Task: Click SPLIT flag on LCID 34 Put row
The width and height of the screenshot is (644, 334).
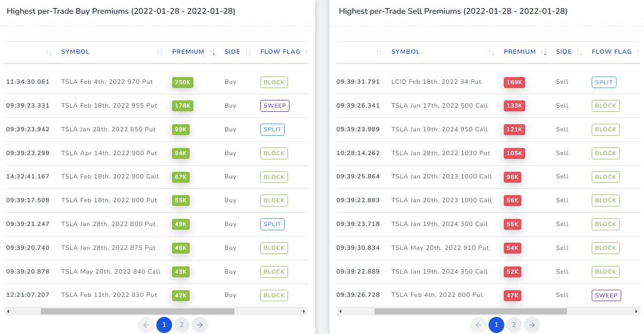Action: pos(604,82)
